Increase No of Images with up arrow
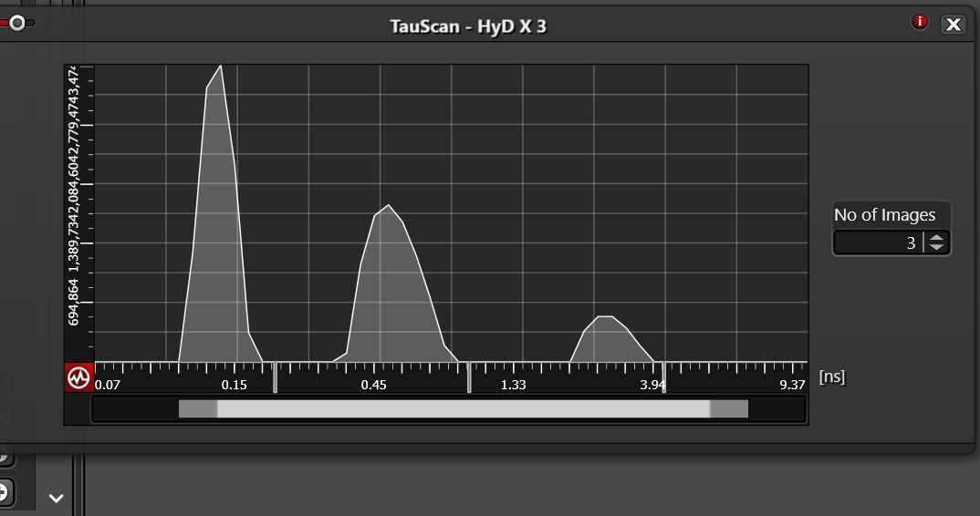Viewport: 980px width, 516px height. click(x=937, y=238)
